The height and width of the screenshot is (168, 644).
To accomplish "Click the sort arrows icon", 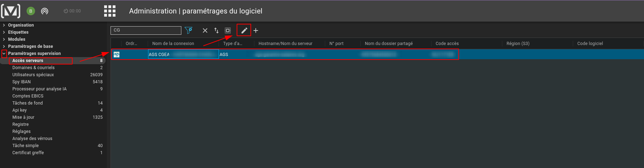I will [216, 30].
